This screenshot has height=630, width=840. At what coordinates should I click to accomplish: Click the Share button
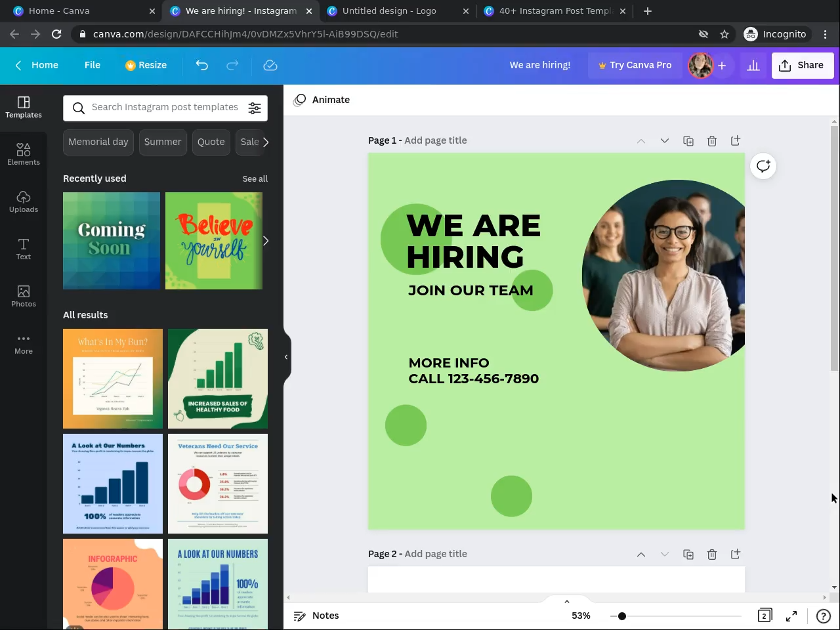(x=803, y=65)
